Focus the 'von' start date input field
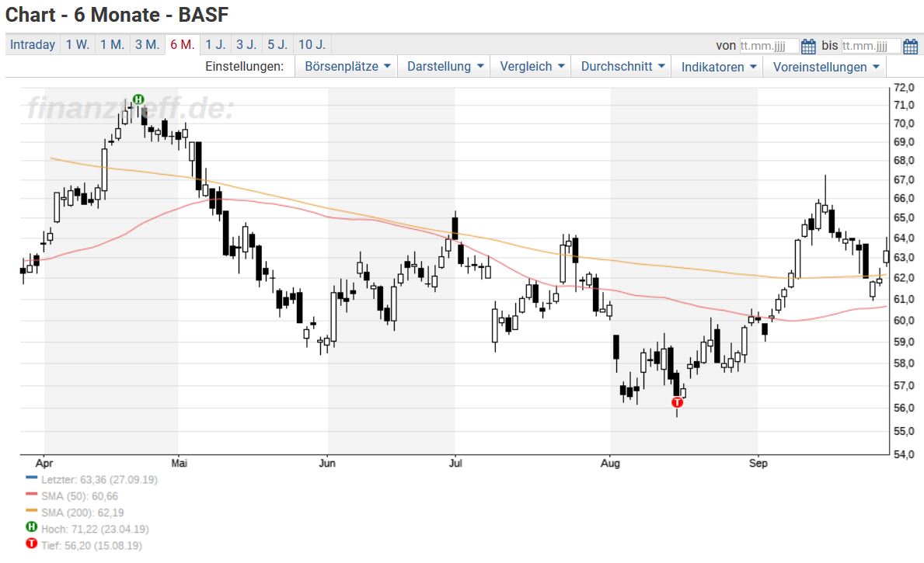This screenshot has width=924, height=563. pyautogui.click(x=769, y=46)
